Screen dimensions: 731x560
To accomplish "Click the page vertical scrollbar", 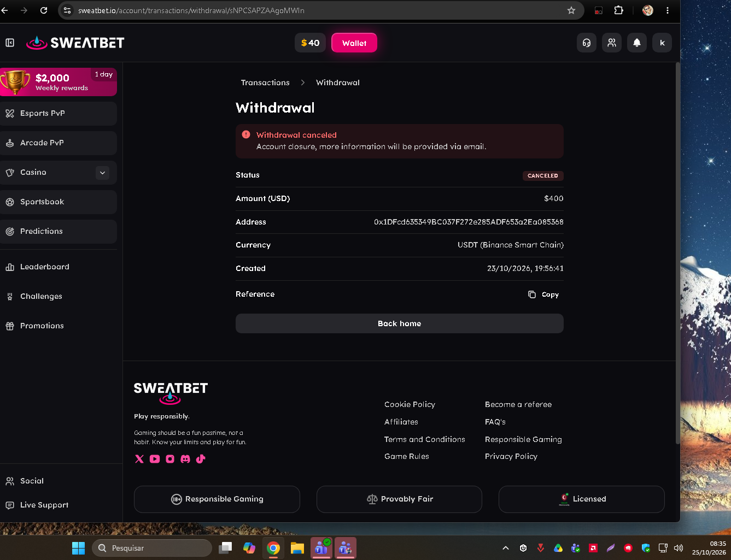I will (678, 253).
